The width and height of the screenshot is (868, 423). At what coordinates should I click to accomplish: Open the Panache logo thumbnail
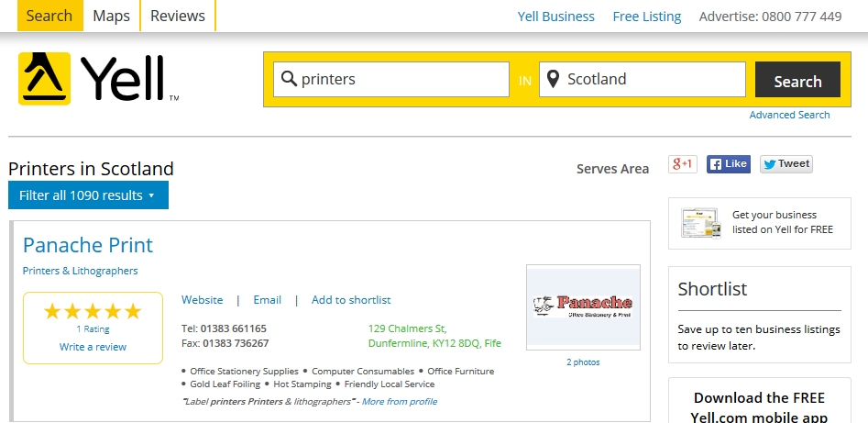point(583,307)
